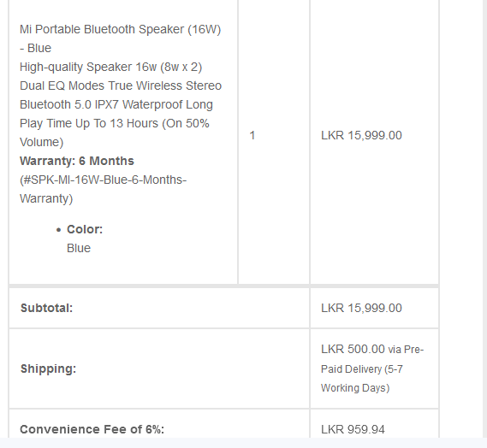Click the bullet point before Color
The width and height of the screenshot is (487, 448).
click(59, 230)
